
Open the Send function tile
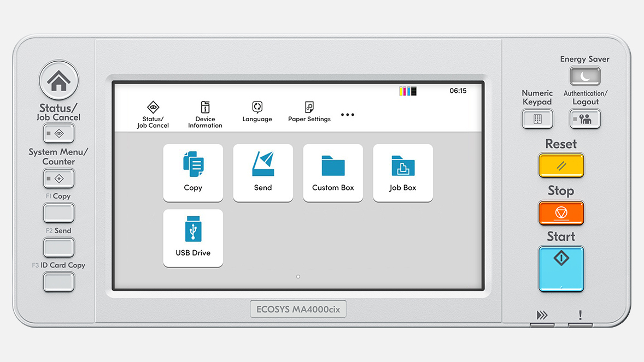(263, 173)
